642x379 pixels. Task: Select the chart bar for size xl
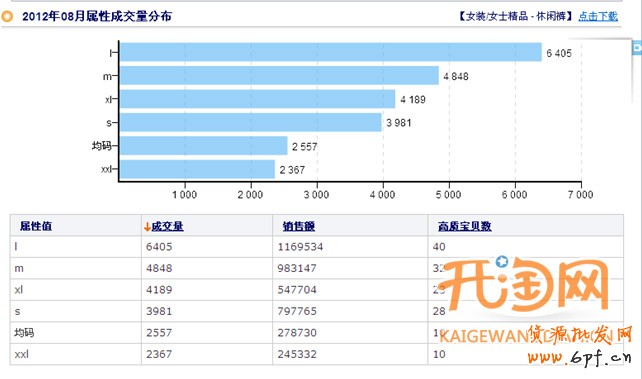(258, 99)
